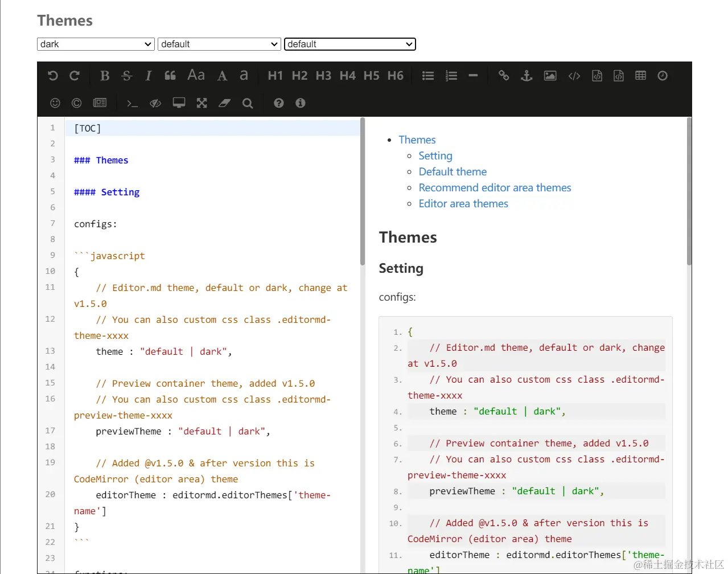Open the theme dropdown showing dark

(96, 44)
